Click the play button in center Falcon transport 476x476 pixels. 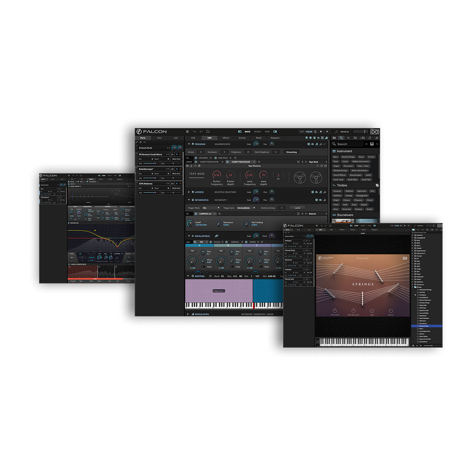click(327, 132)
